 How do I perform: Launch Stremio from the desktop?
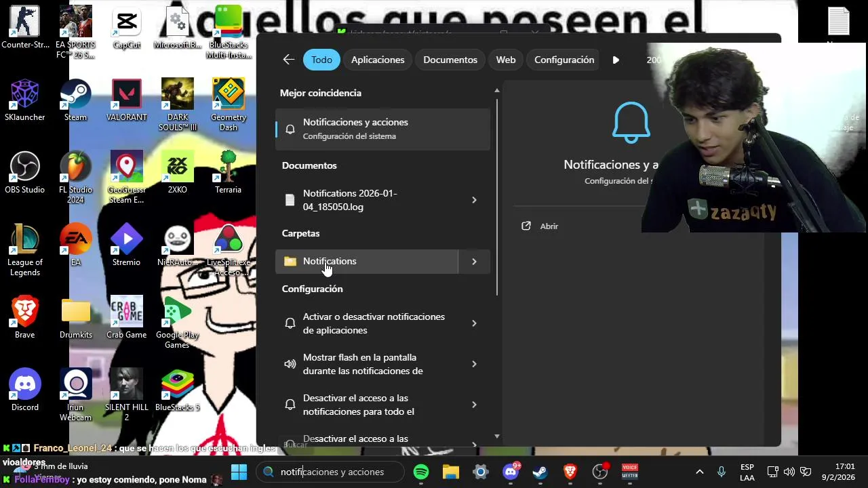pos(127,245)
